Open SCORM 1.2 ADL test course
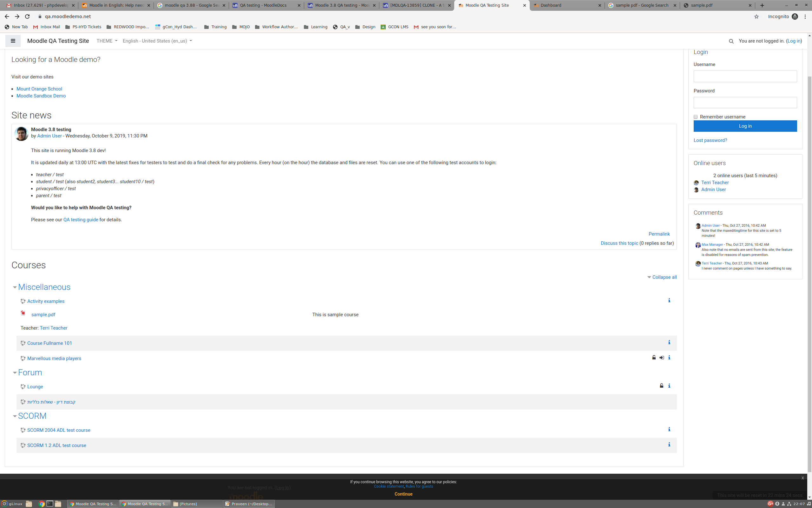 click(x=56, y=445)
